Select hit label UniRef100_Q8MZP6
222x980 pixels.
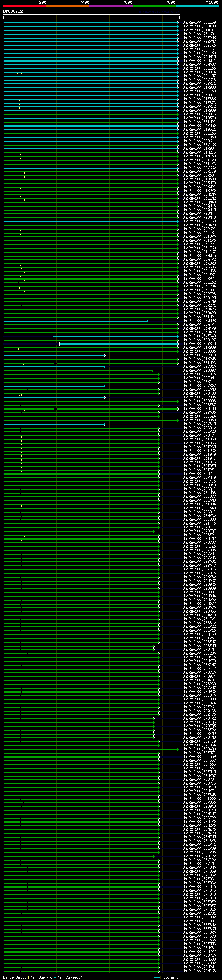(199, 826)
